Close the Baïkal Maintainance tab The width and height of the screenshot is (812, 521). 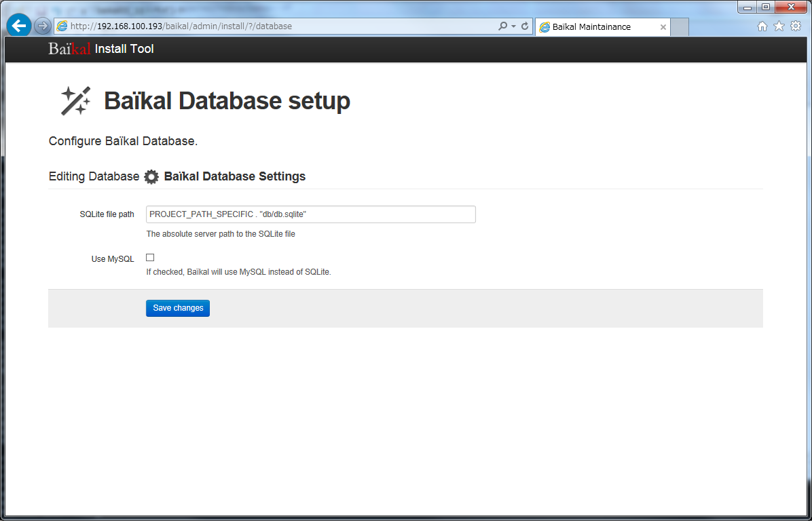tap(663, 27)
